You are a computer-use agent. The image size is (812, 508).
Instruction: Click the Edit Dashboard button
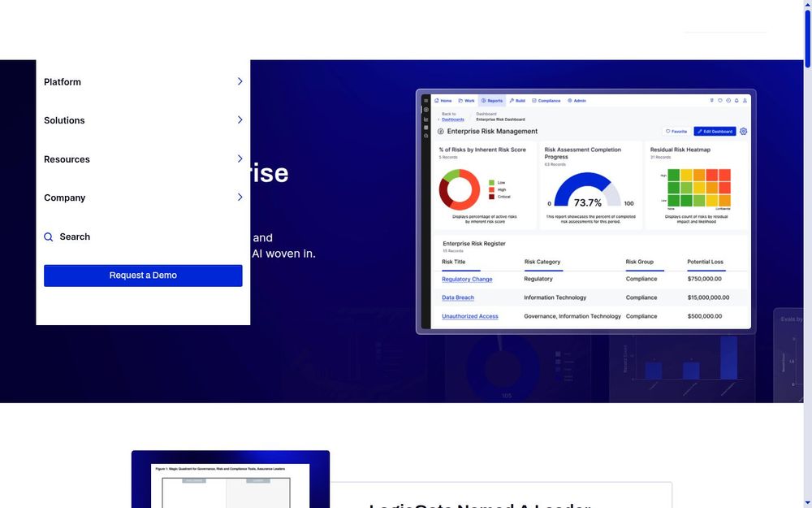click(x=715, y=131)
